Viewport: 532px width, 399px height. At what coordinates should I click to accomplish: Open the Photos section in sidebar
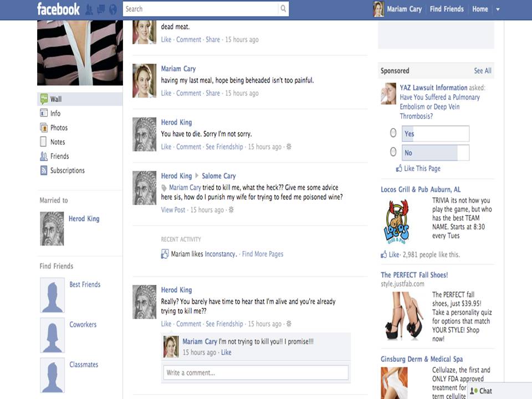(80, 127)
